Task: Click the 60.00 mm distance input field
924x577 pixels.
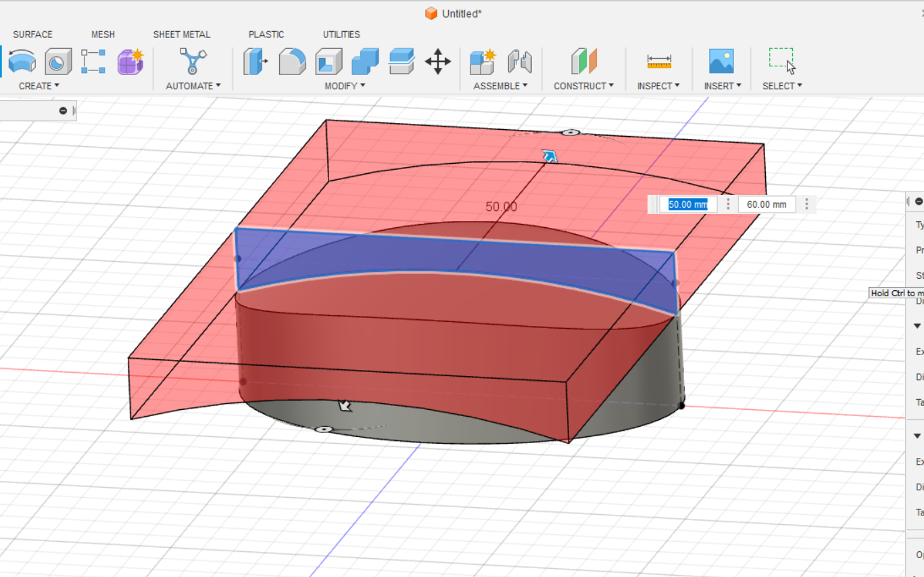Action: (x=767, y=204)
